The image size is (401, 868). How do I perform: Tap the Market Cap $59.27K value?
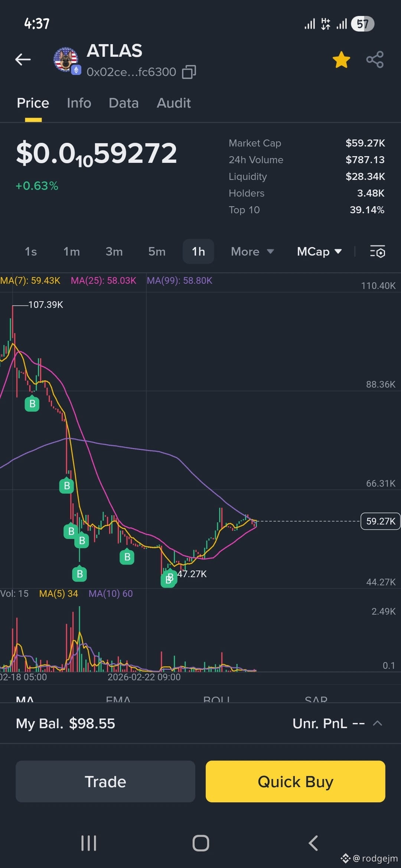pos(365,143)
